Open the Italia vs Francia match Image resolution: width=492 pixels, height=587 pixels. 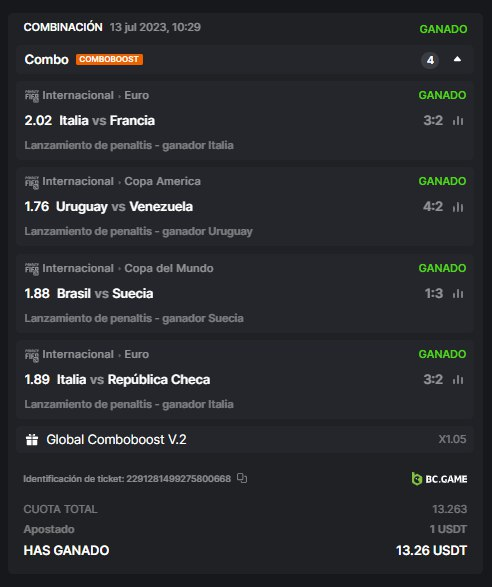(x=107, y=121)
